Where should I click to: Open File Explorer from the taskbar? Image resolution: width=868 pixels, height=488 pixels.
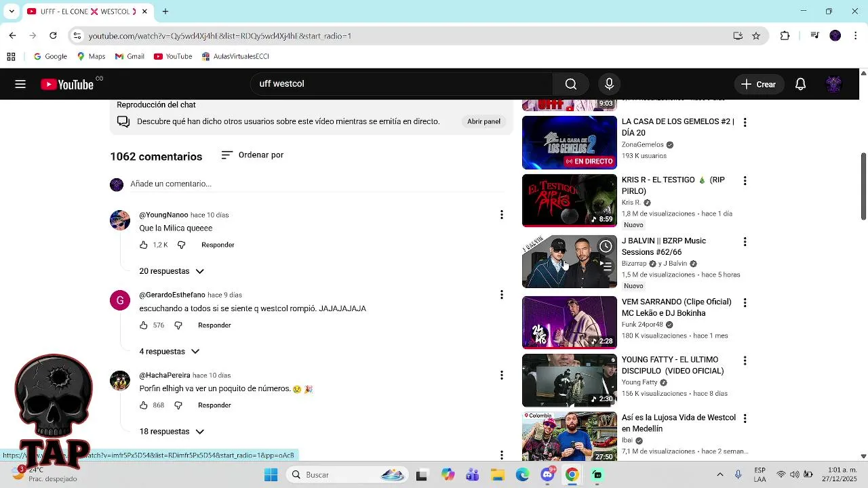tap(497, 475)
